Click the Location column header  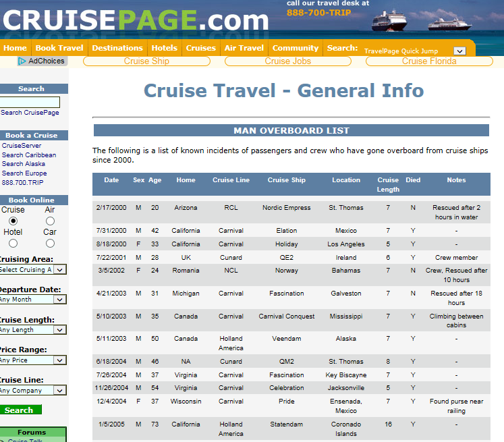(346, 180)
